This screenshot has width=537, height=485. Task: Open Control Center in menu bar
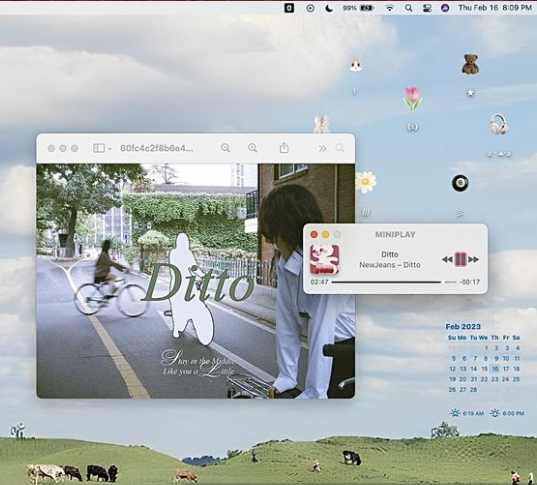coord(427,8)
